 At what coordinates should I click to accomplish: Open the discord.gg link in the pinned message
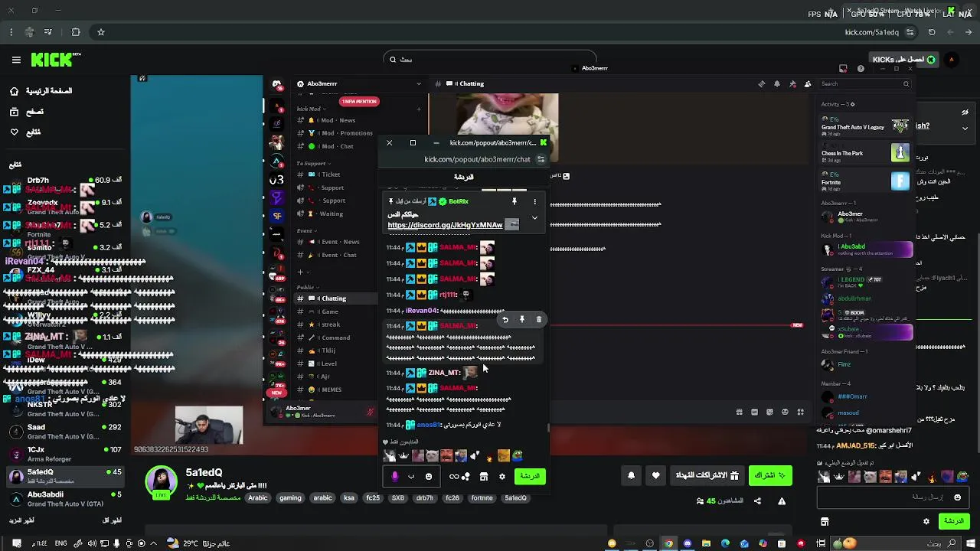tap(445, 225)
